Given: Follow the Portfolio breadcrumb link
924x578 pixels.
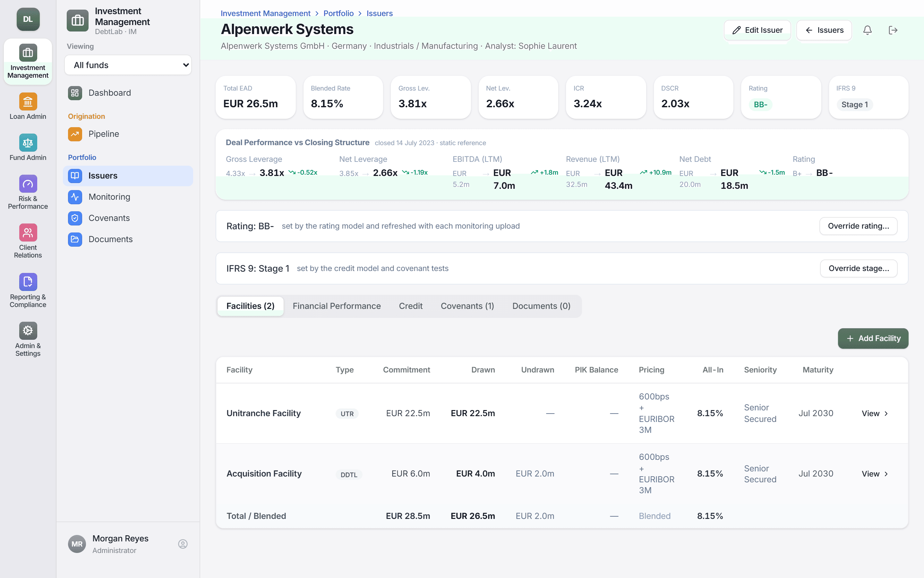Looking at the screenshot, I should pyautogui.click(x=338, y=13).
